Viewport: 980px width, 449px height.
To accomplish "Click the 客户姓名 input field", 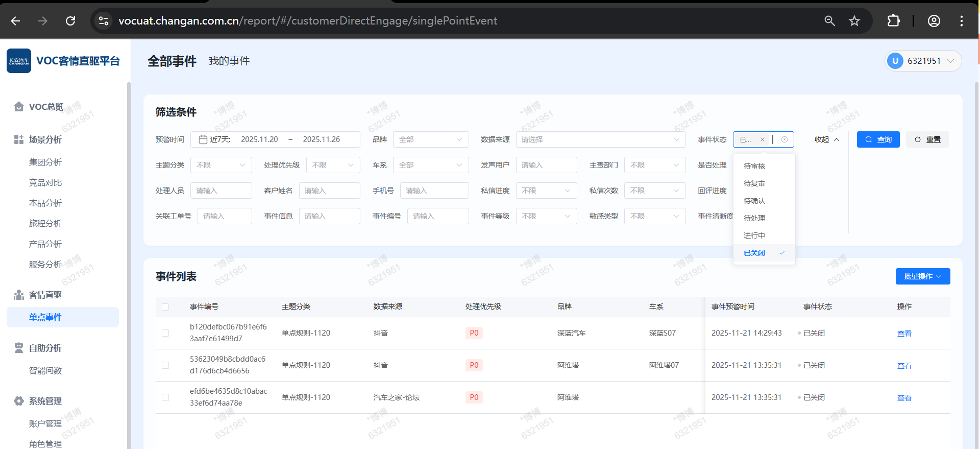I will [x=329, y=191].
